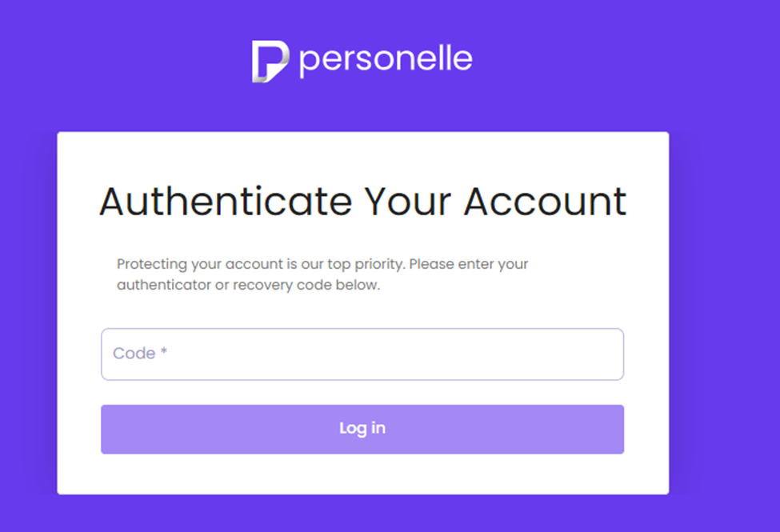Click white card space below Log in button

pyautogui.click(x=362, y=474)
